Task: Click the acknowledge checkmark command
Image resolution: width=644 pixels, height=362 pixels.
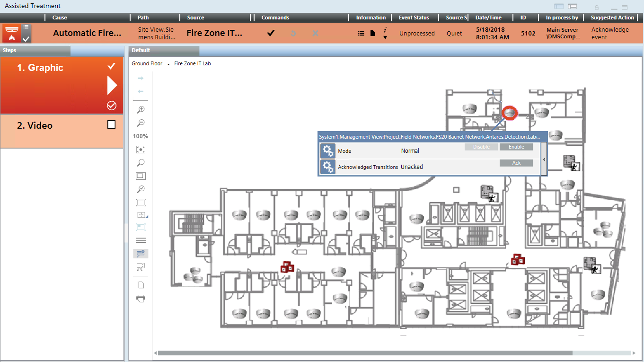Action: pyautogui.click(x=271, y=33)
